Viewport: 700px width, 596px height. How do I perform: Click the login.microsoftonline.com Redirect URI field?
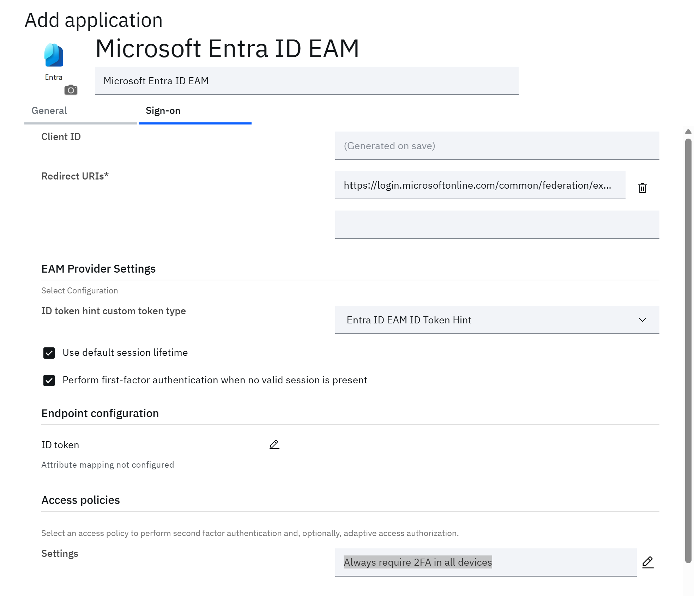[480, 185]
